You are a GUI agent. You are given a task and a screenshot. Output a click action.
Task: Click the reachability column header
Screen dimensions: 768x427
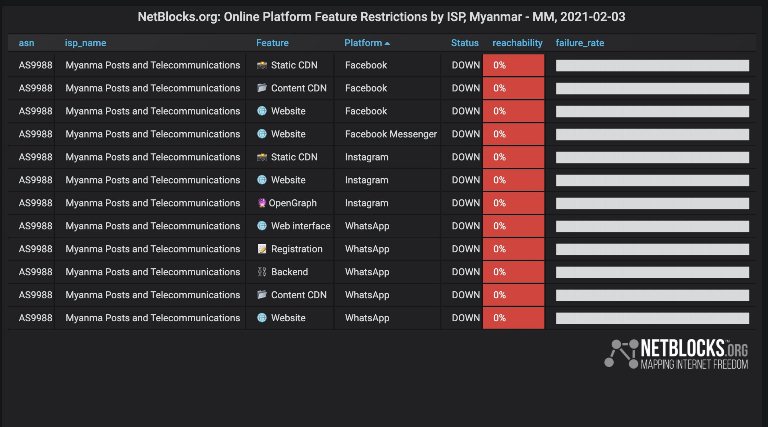[x=517, y=43]
